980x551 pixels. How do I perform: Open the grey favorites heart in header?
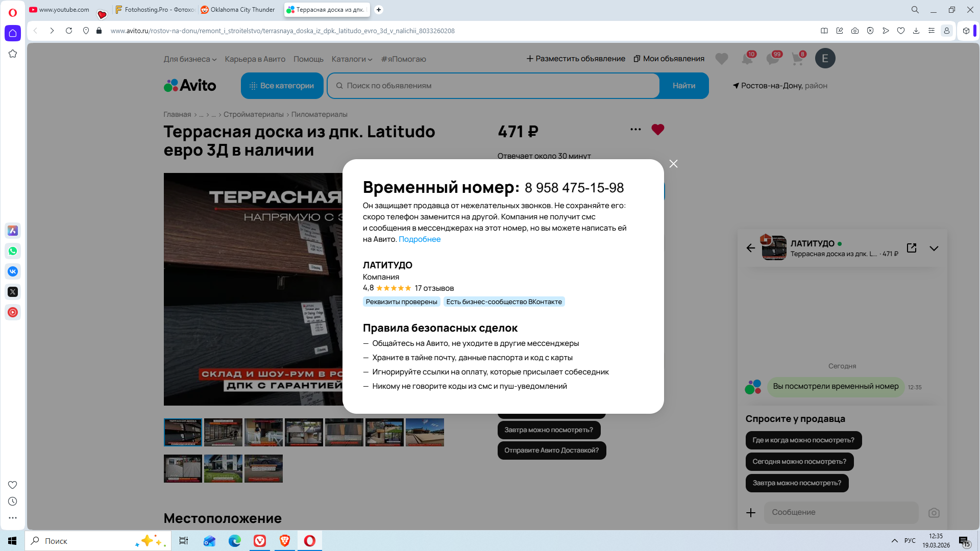coord(721,59)
